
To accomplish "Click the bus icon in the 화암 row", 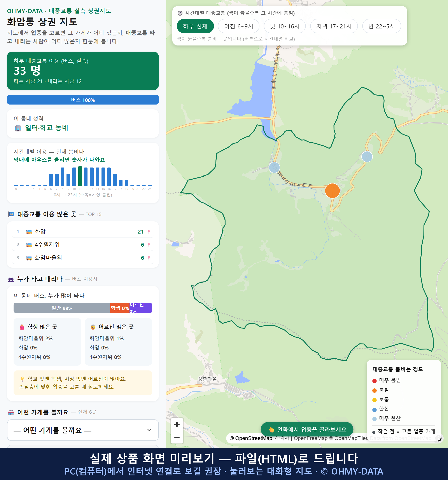I will (29, 232).
